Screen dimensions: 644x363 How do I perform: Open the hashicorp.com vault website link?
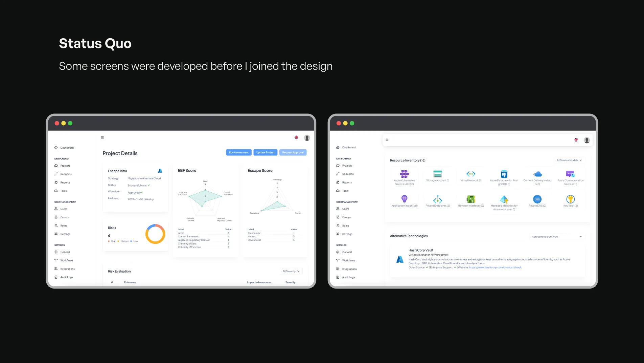[x=495, y=268]
